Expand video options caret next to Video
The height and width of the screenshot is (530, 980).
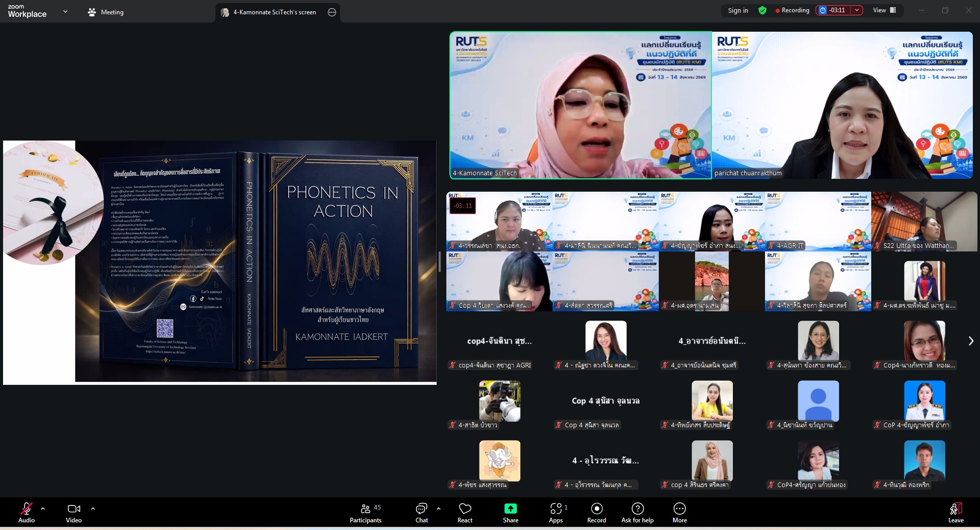[93, 509]
